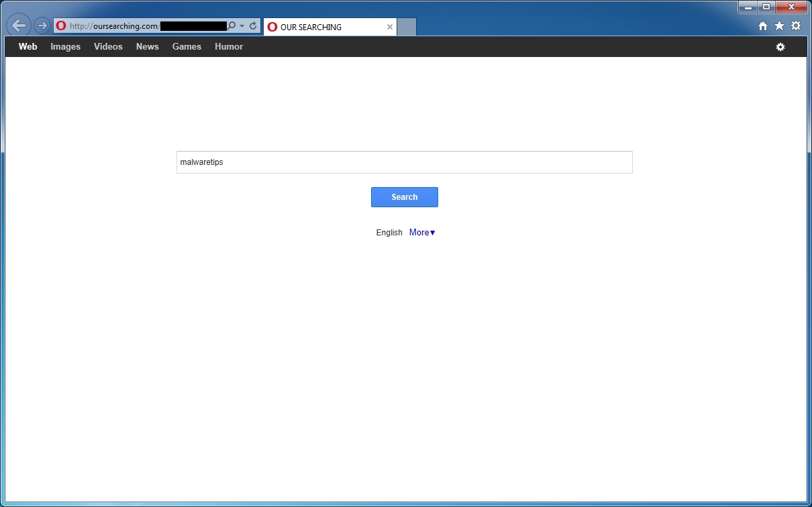Click the gear icon on the dark navigation bar
Image resolution: width=812 pixels, height=507 pixels.
tap(780, 47)
